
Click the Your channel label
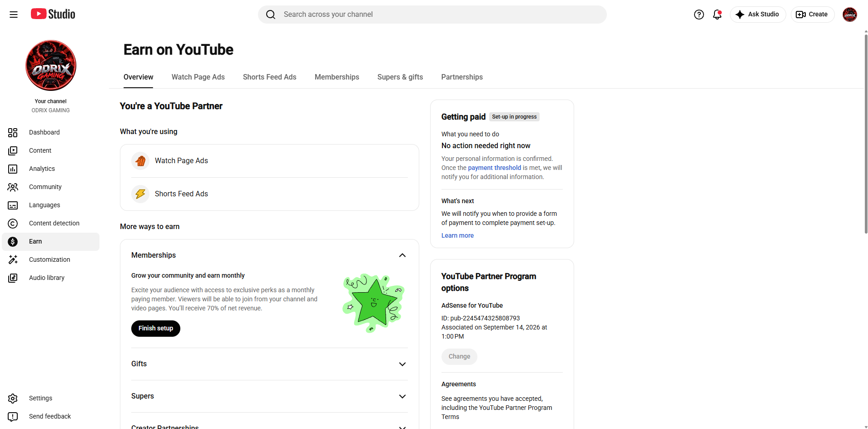50,101
